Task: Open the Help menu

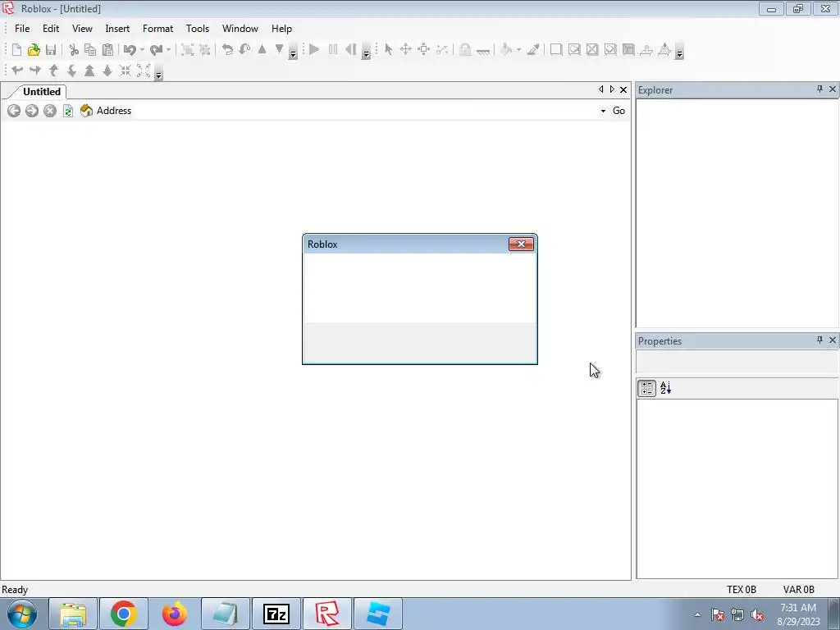Action: click(282, 29)
